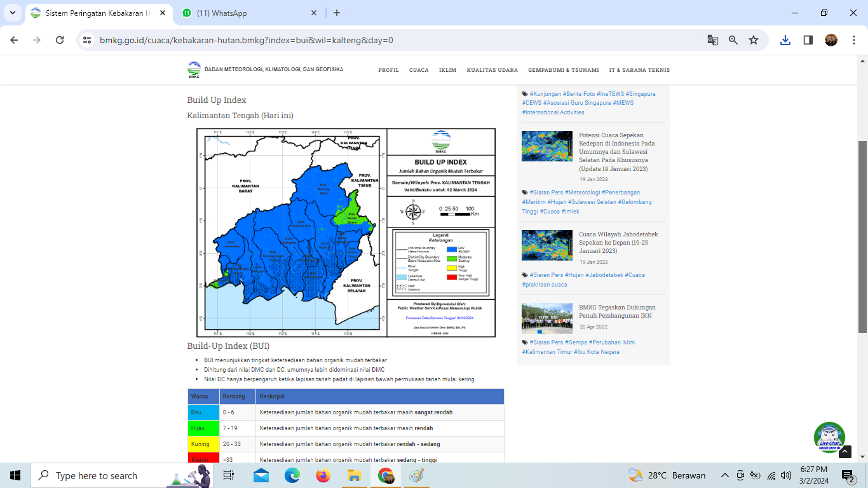868x488 pixels.
Task: Open Microsoft Edge on taskbar
Action: pos(292,475)
